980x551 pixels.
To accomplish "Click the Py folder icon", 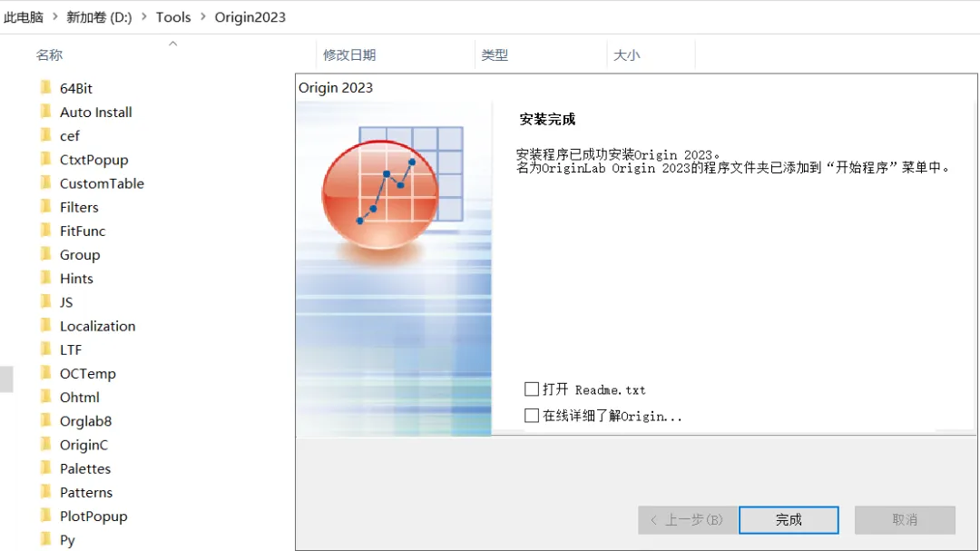I will pyautogui.click(x=45, y=539).
